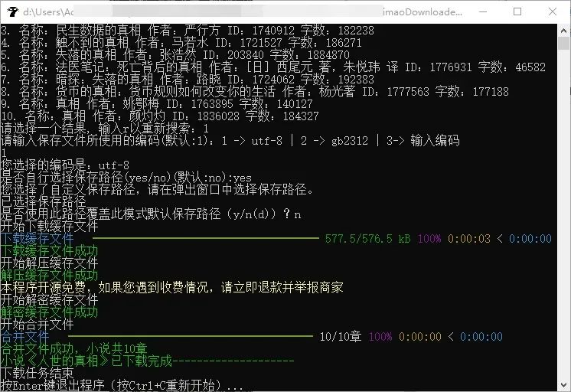Click the '按Enter键退出程序' prompt line
This screenshot has height=392, width=571.
tap(122, 385)
